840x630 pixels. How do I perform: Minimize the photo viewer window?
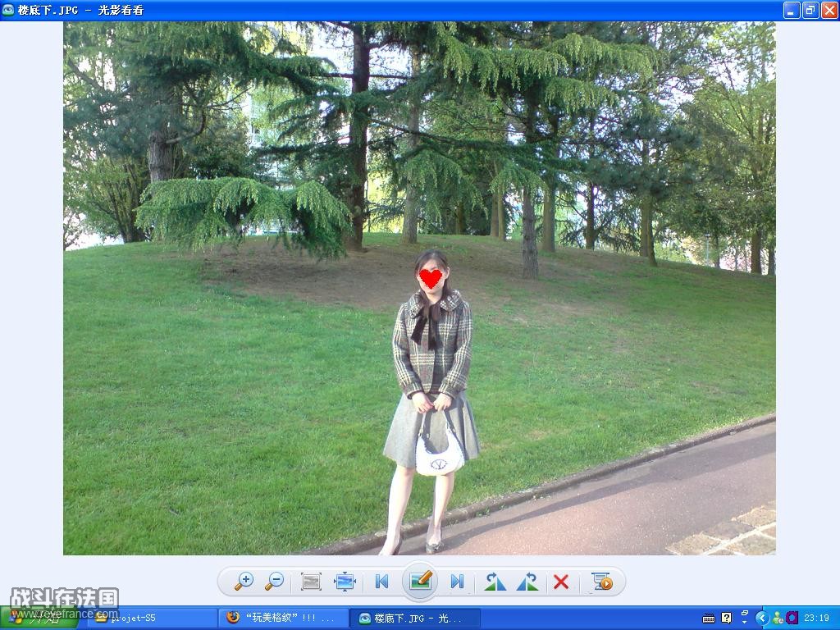click(x=792, y=10)
